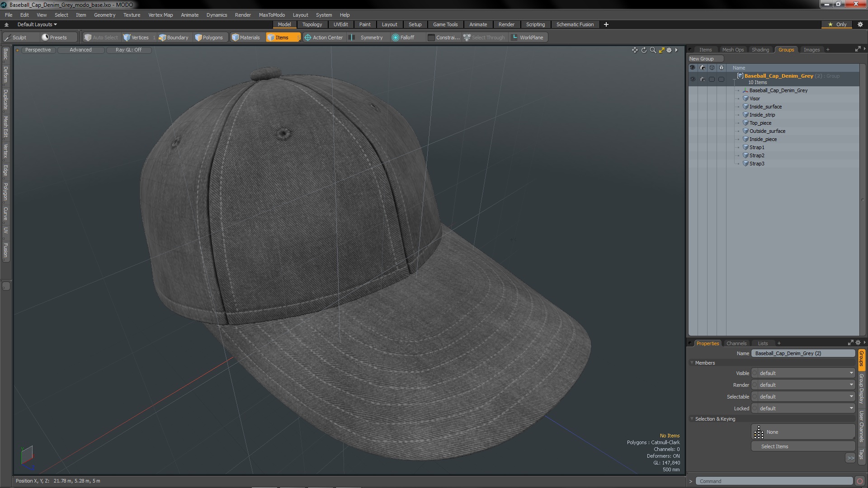
Task: Open Constraints options
Action: [443, 38]
